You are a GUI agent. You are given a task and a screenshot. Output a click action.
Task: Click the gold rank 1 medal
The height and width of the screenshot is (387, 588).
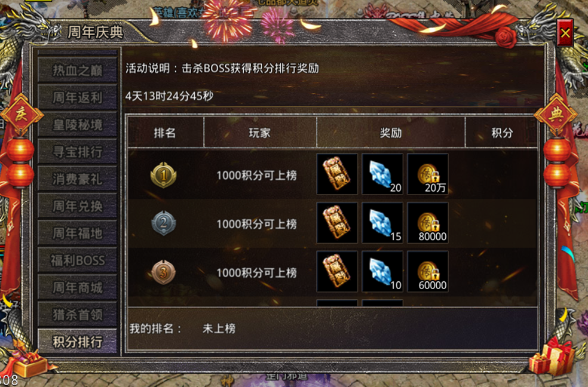click(x=164, y=175)
